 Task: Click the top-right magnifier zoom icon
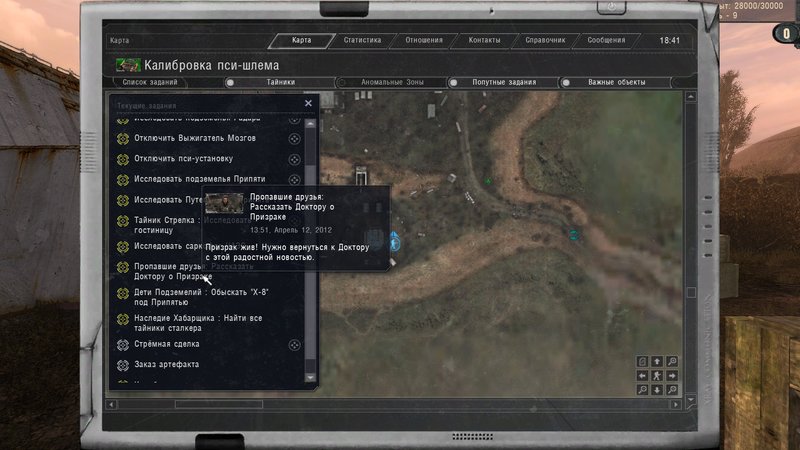(671, 361)
